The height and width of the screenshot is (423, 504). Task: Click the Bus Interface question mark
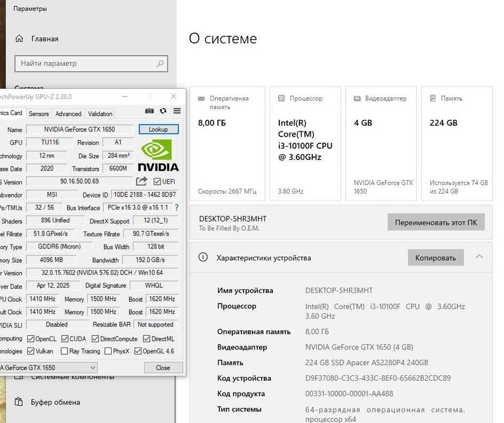pos(176,208)
